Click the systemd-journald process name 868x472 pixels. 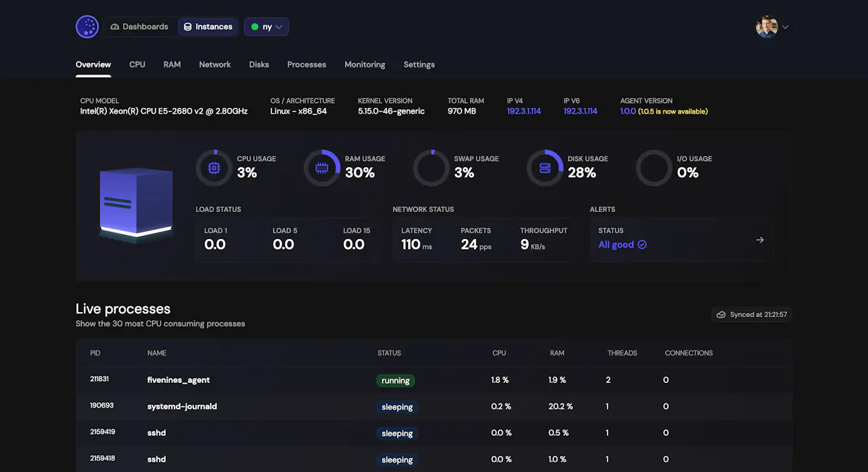click(182, 406)
